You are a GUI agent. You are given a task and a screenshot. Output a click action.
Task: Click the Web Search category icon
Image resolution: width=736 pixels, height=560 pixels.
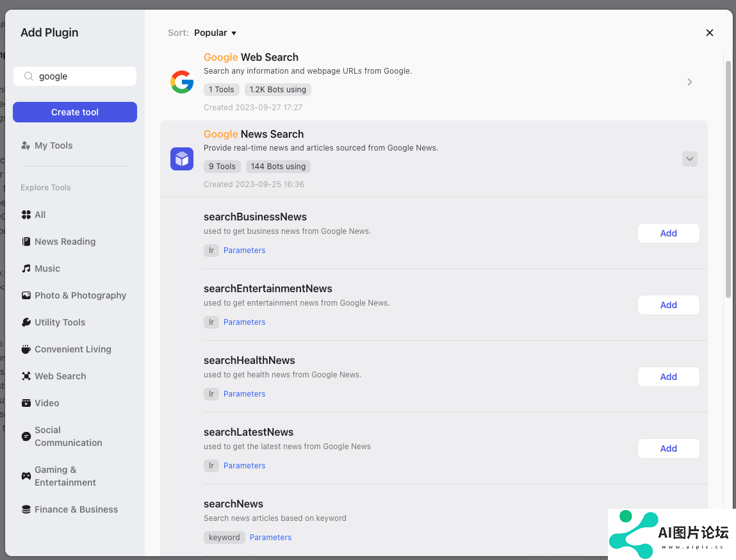(x=26, y=376)
